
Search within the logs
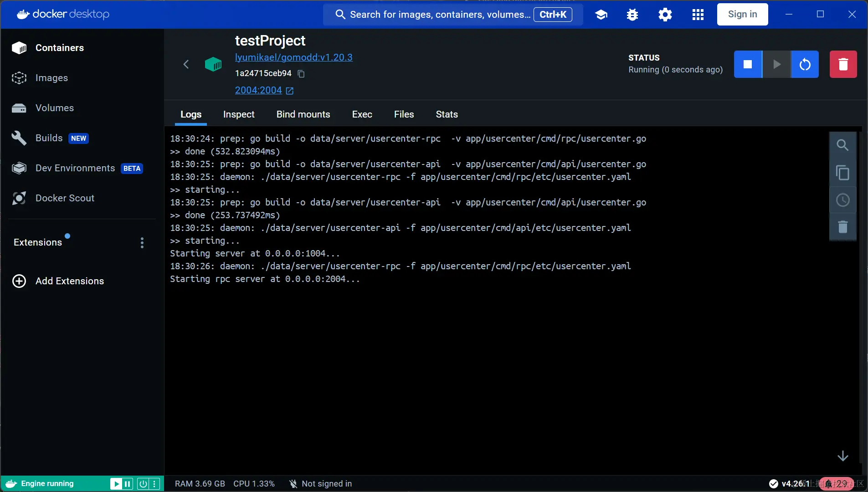(843, 145)
